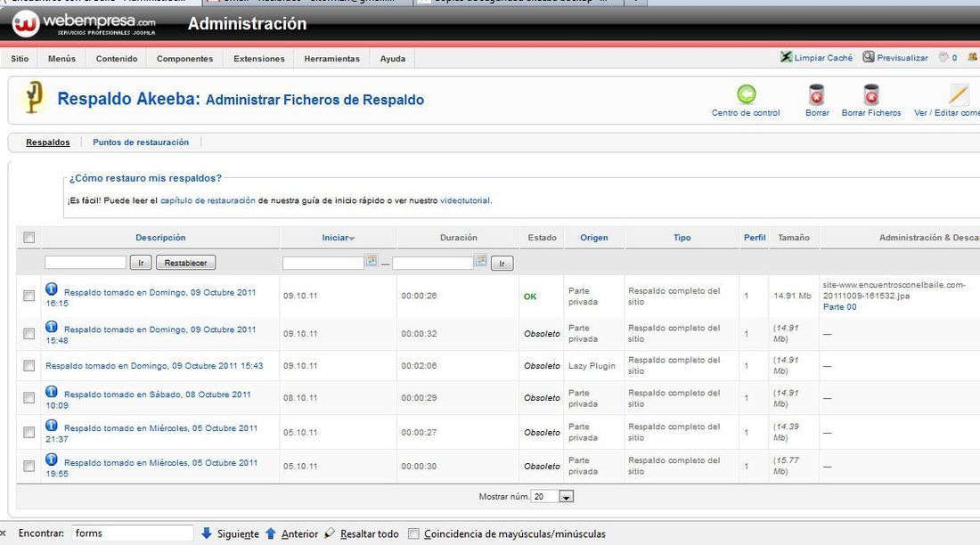The image size is (980, 545).
Task: Click the Previsualizar magnifier icon
Action: [x=868, y=57]
